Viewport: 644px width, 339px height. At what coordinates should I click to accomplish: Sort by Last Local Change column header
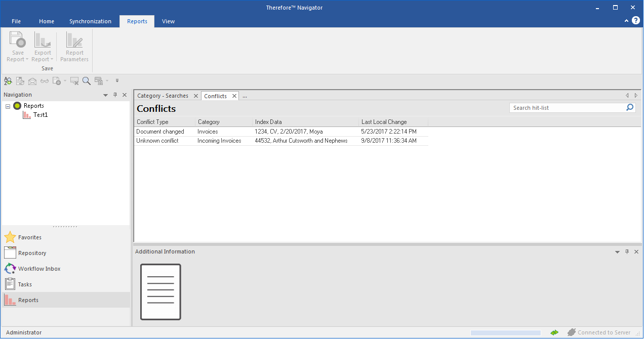384,122
